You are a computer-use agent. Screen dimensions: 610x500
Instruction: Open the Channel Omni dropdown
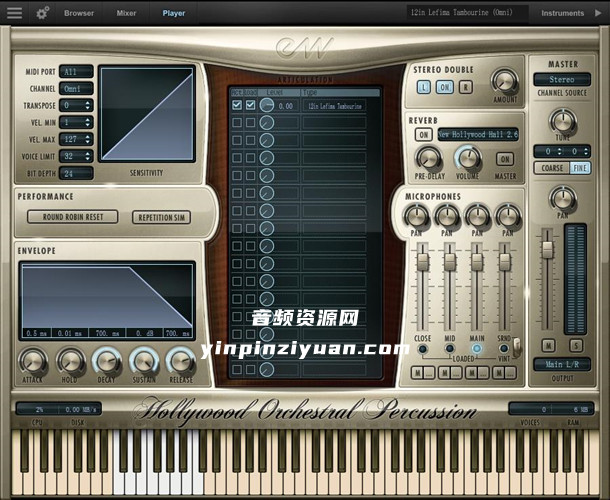tap(76, 89)
